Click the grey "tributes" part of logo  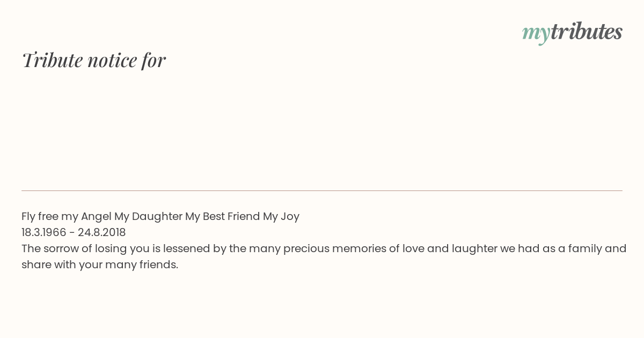point(587,31)
